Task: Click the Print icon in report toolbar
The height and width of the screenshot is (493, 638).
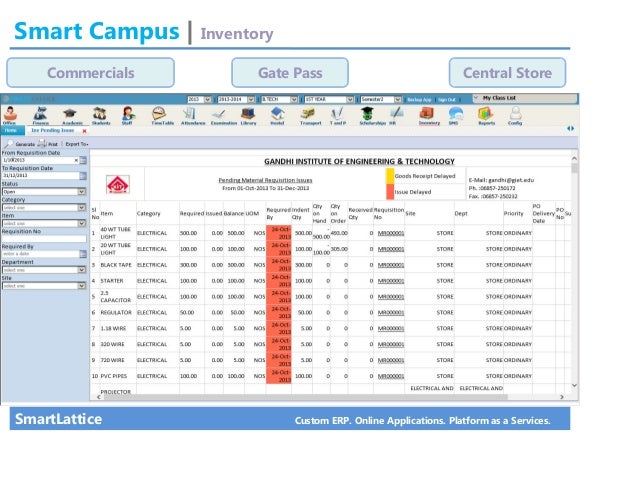Action: click(42, 144)
